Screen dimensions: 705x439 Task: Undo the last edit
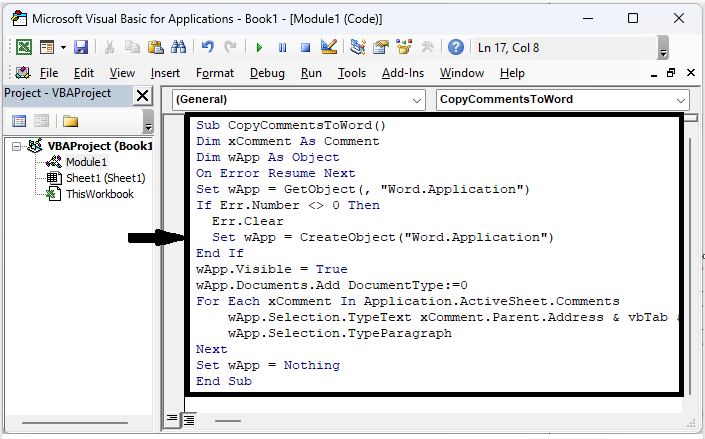coord(208,47)
